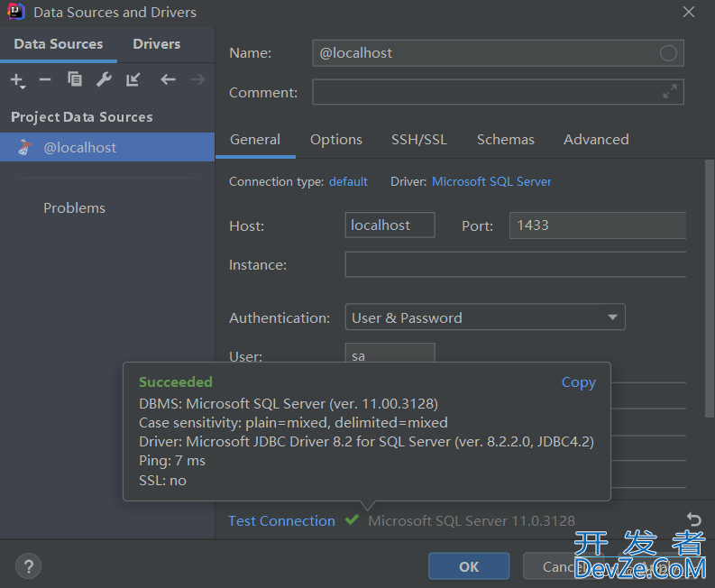Switch to the Data Sources tab
Viewport: 715px width, 588px height.
pyautogui.click(x=59, y=44)
